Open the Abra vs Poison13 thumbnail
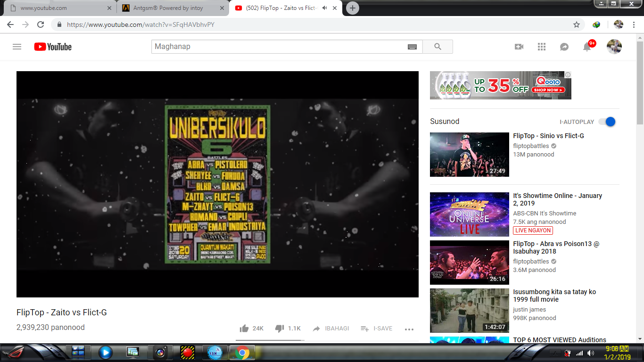The image size is (644, 362). coord(470,263)
